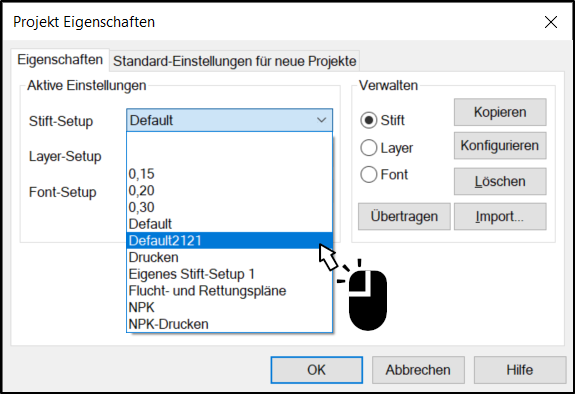Select Default2121 in the dropdown list
575x394 pixels.
coord(230,241)
